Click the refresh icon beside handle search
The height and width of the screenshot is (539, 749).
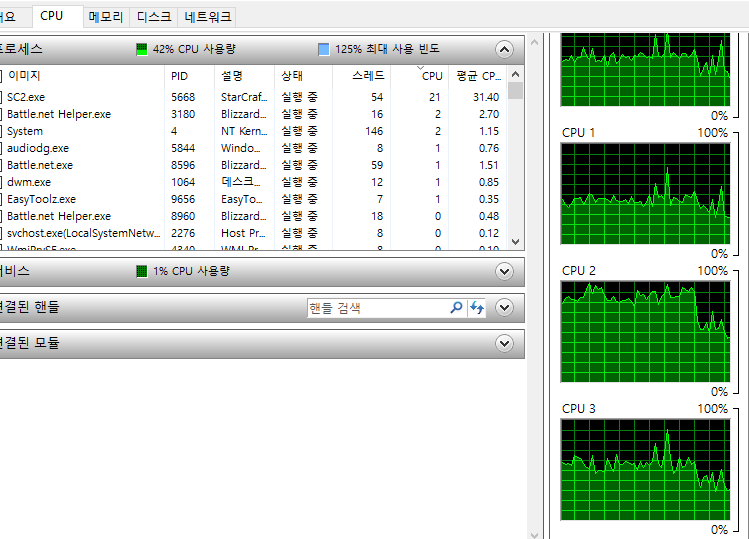(477, 308)
